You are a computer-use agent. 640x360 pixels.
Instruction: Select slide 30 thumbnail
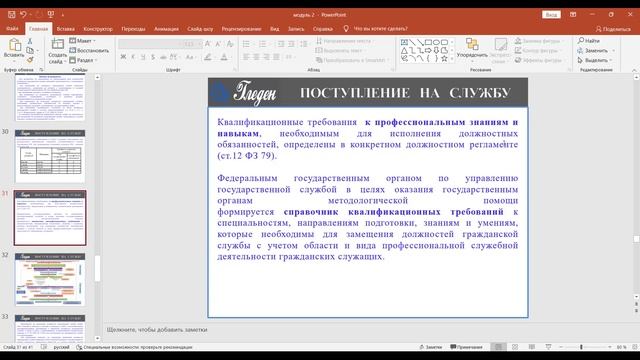click(x=50, y=156)
